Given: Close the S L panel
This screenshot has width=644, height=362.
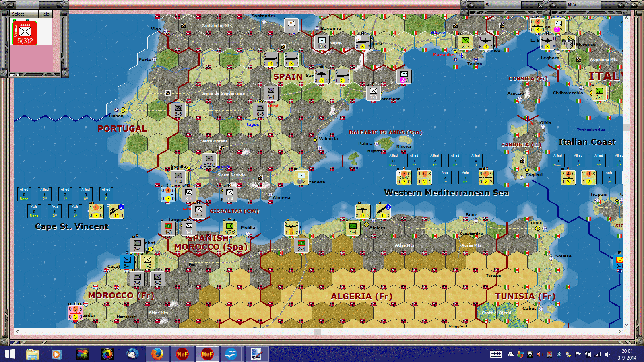Looking at the screenshot, I should pos(540,5).
